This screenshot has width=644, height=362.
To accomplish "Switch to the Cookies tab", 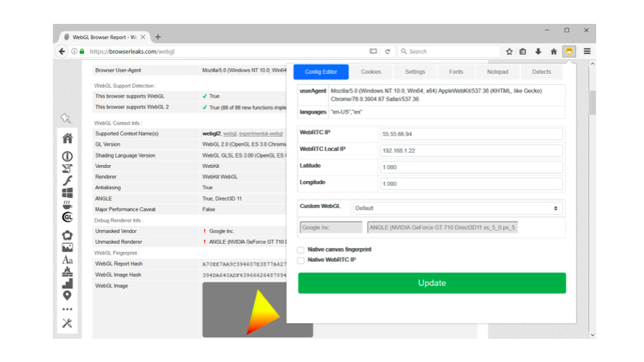I will tap(371, 72).
